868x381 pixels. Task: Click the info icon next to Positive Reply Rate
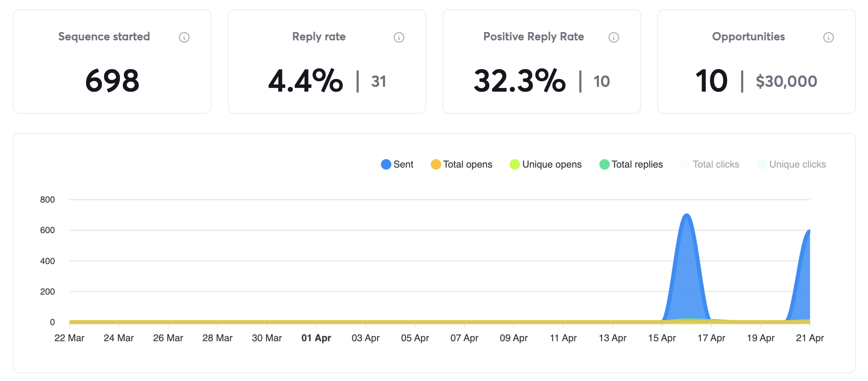tap(613, 37)
